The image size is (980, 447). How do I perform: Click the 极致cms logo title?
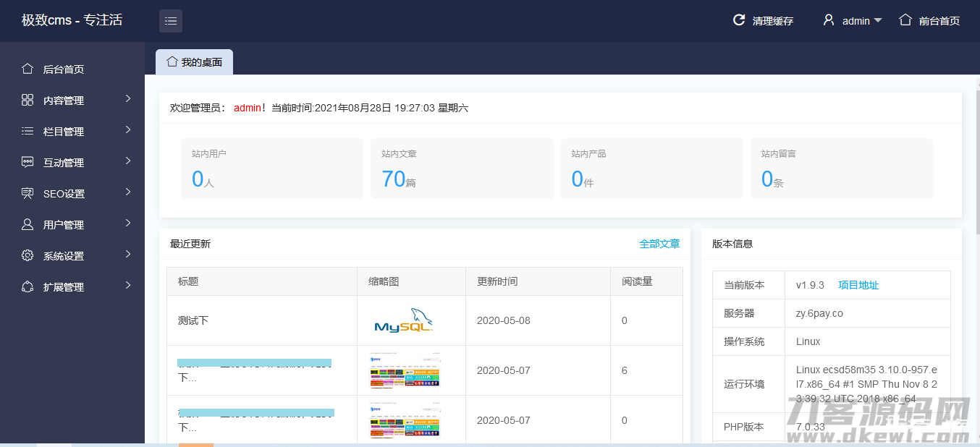72,20
